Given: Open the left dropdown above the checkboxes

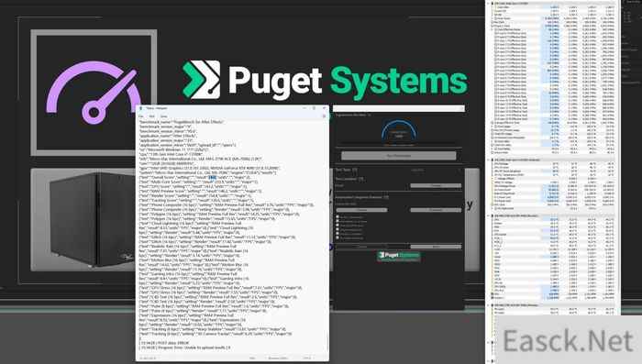Looking at the screenshot, I should pyautogui.click(x=361, y=210).
